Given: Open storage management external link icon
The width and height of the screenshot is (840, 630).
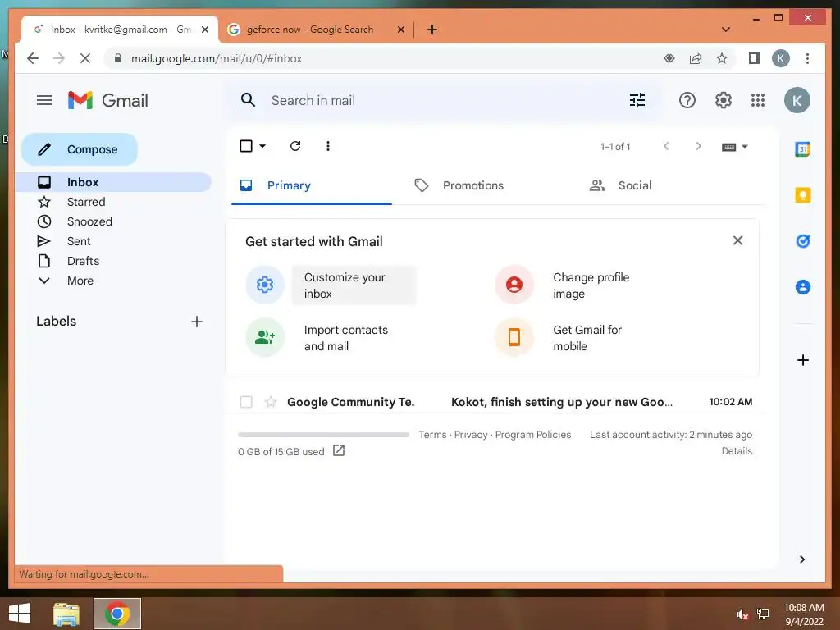Looking at the screenshot, I should 339,450.
